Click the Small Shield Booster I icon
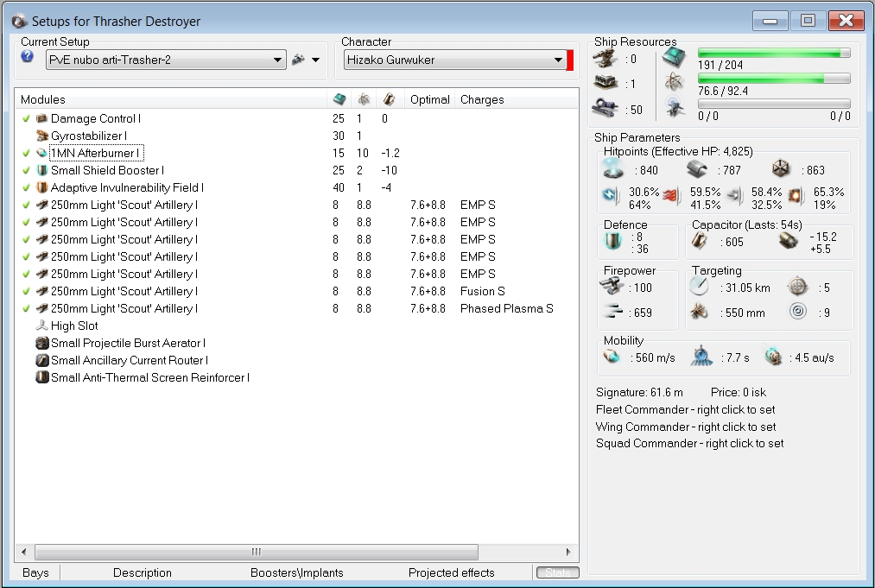The height and width of the screenshot is (588, 875). click(x=41, y=170)
